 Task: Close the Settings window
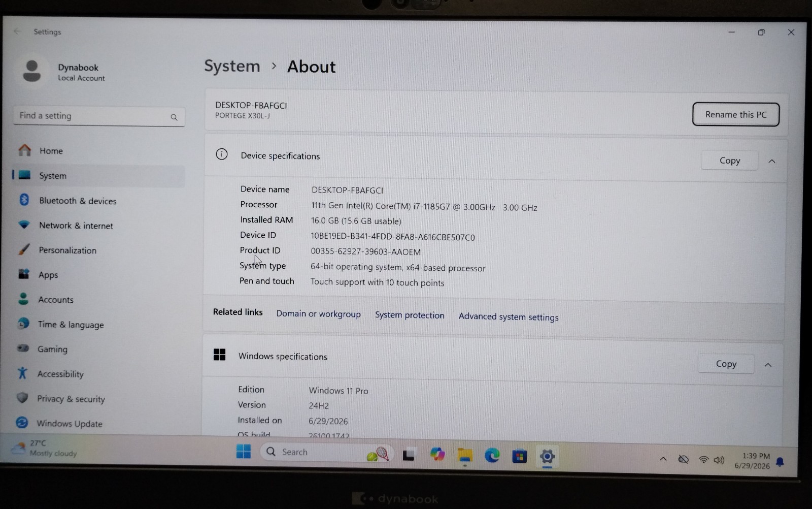(x=791, y=32)
